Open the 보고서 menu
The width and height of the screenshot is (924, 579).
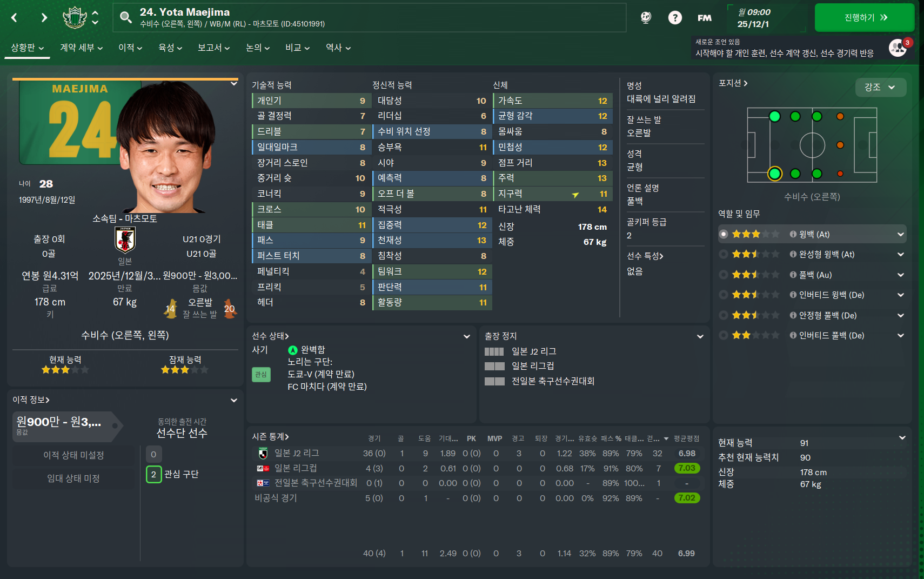(213, 48)
